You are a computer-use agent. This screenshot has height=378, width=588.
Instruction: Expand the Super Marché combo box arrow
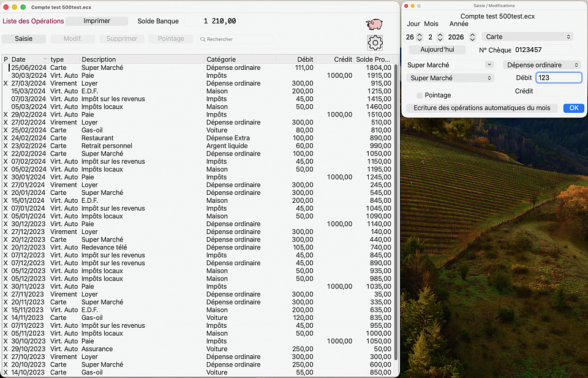click(489, 64)
